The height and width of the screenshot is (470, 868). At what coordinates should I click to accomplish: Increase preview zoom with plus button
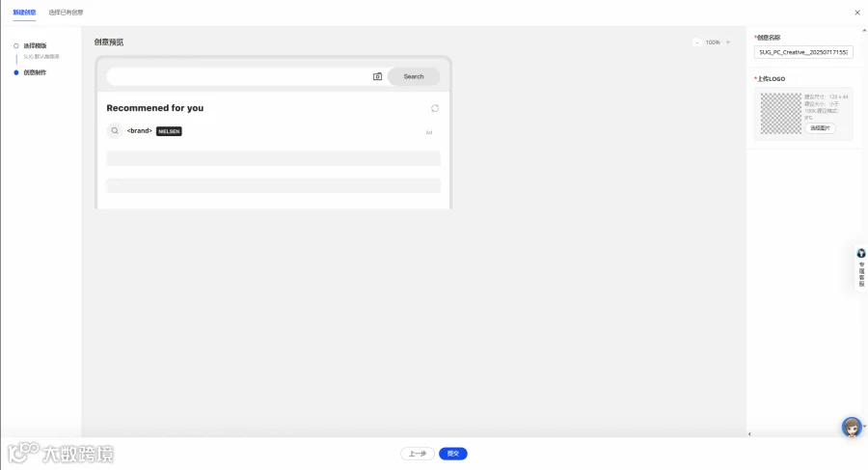[728, 42]
